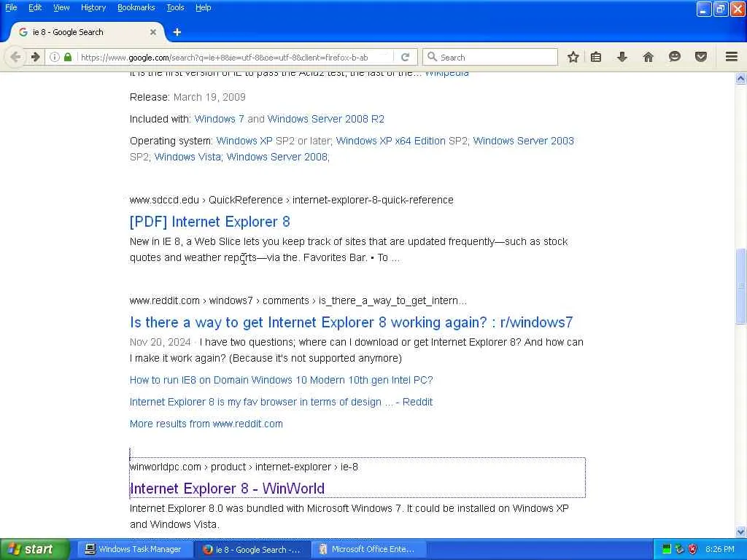Open the Tools menu
Screen dimensions: 747x560
(x=175, y=7)
